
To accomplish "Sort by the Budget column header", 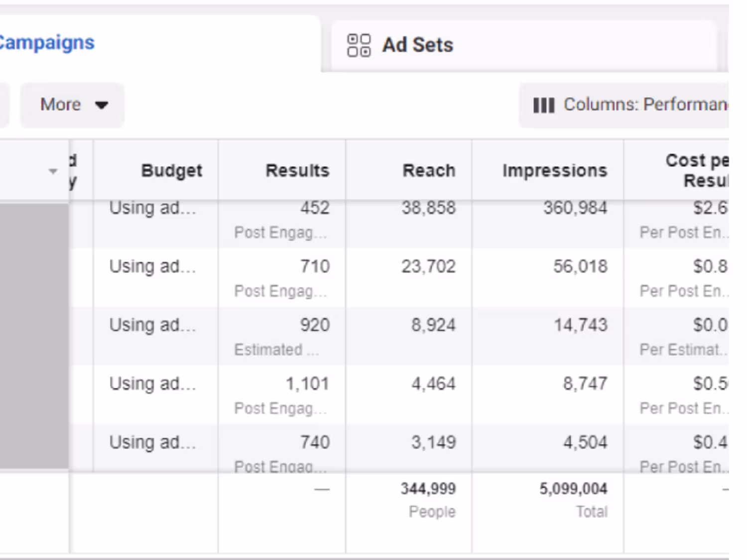I will (x=171, y=171).
